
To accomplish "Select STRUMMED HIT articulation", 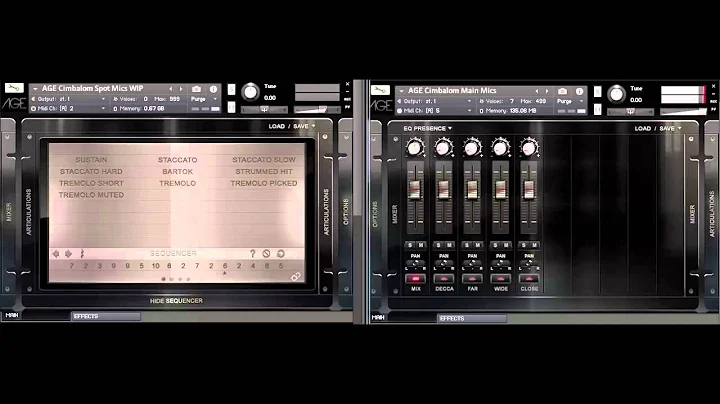I will (x=264, y=171).
